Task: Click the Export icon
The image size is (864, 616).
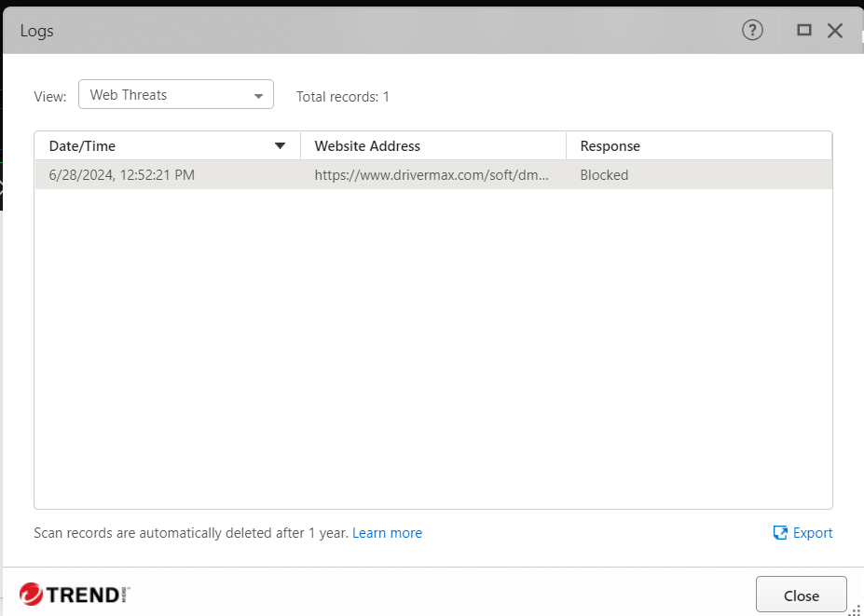Action: 781,533
